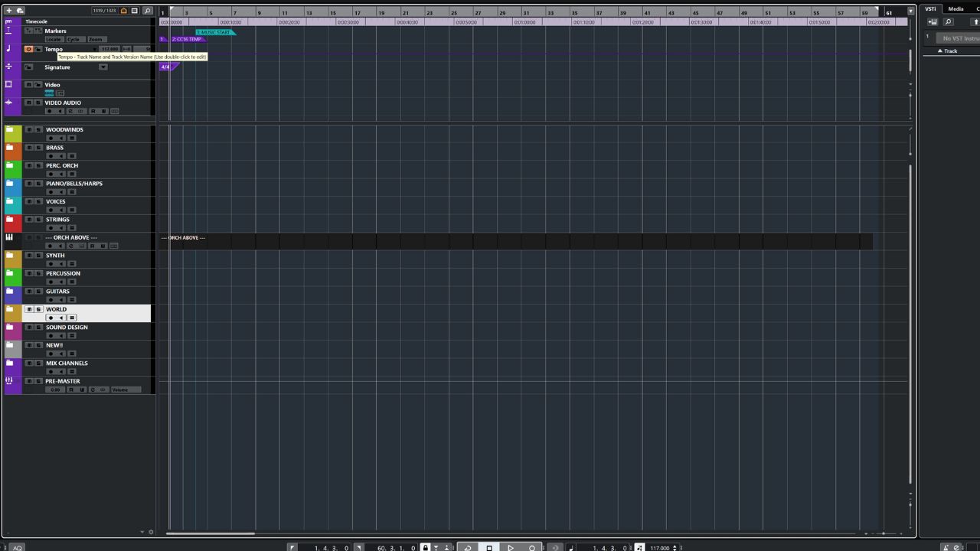Expand the NEW!! folder track

click(9, 345)
